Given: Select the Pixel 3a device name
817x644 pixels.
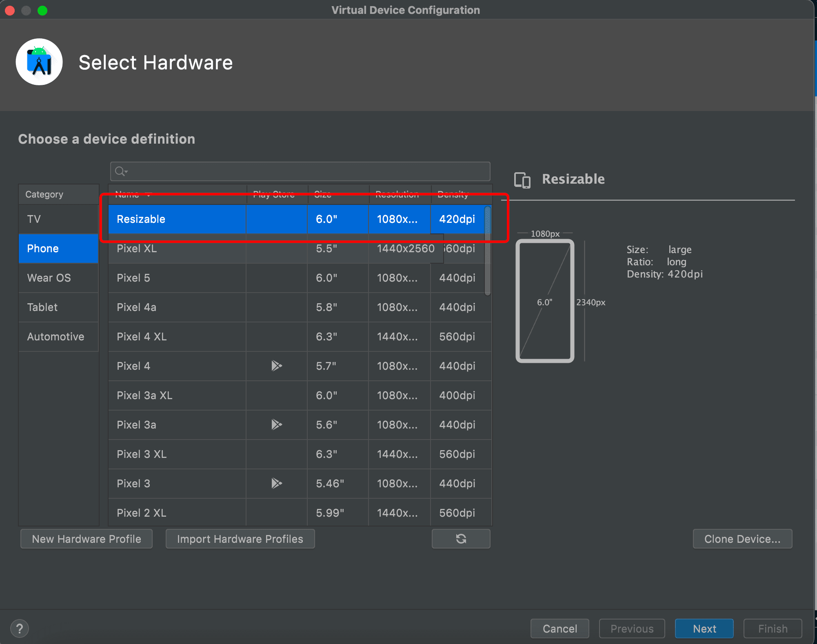Looking at the screenshot, I should coord(136,425).
